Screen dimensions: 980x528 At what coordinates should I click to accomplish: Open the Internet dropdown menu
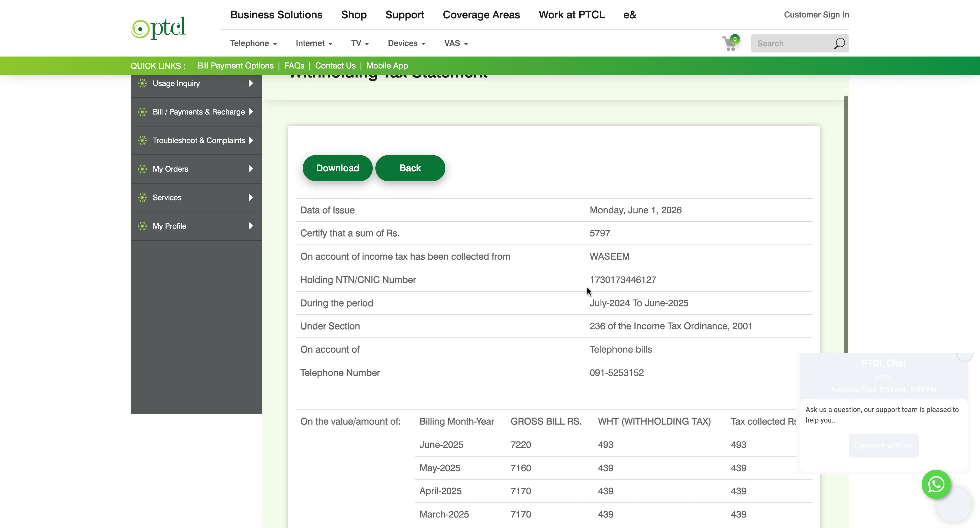(x=314, y=43)
